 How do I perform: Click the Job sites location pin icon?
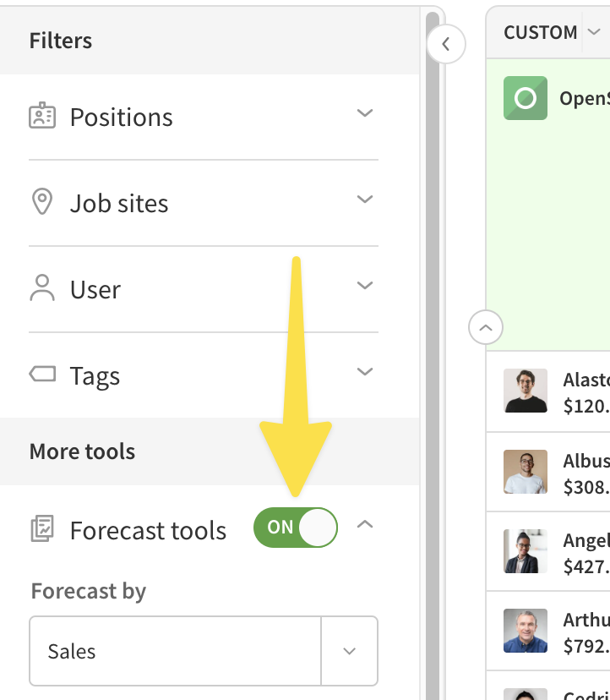pos(42,201)
